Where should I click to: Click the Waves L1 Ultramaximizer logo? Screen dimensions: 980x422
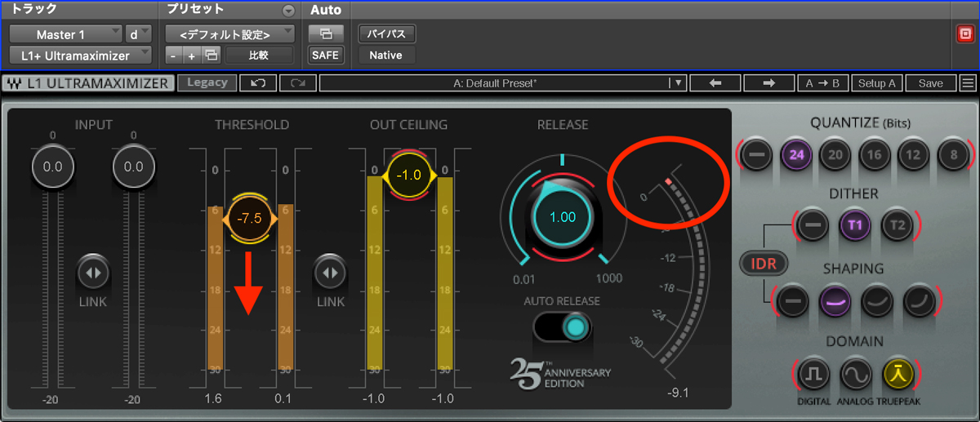pyautogui.click(x=87, y=83)
